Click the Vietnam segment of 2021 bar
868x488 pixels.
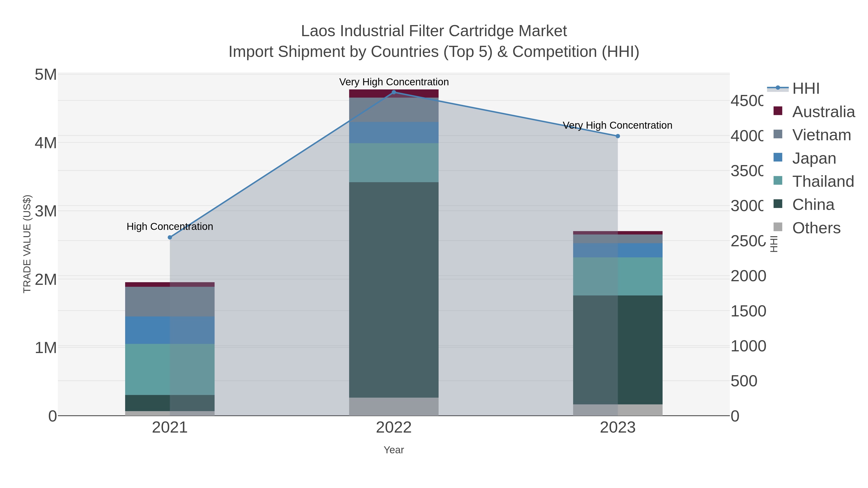tap(170, 302)
